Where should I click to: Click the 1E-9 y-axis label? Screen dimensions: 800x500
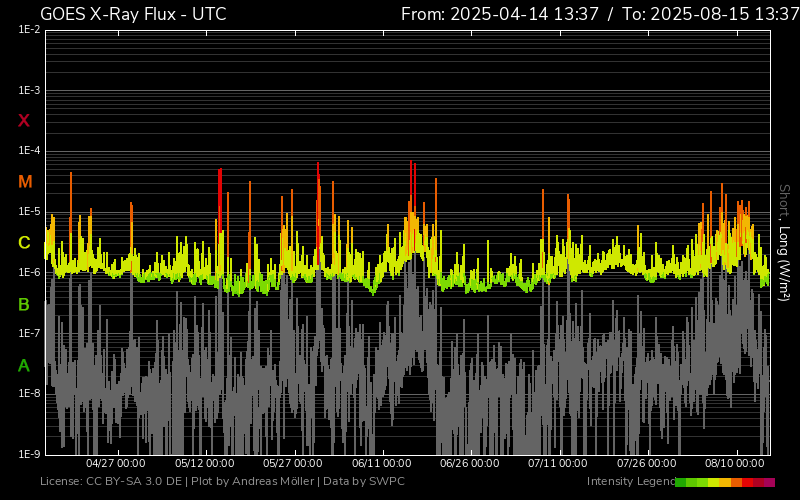click(x=29, y=454)
